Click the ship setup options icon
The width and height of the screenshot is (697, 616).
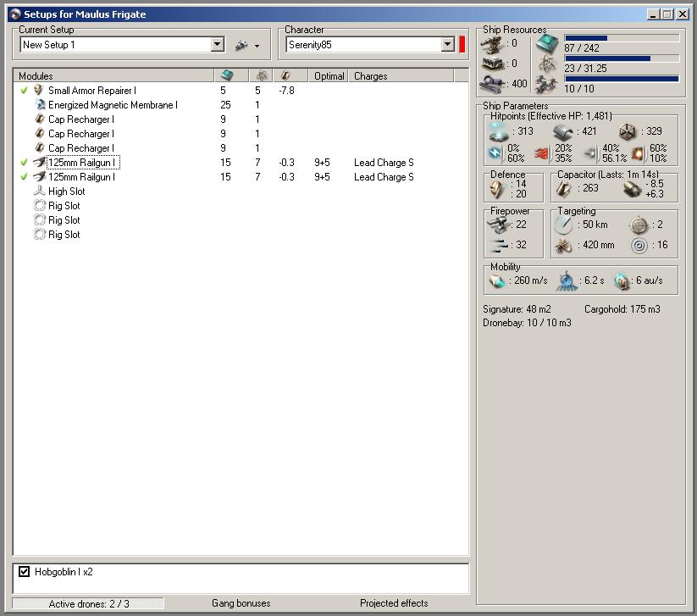242,45
